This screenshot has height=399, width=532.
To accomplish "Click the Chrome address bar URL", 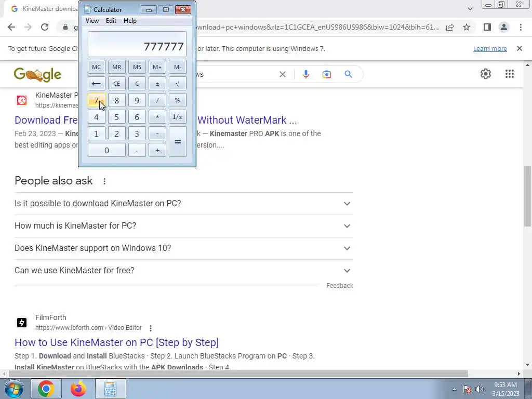I will 317,27.
